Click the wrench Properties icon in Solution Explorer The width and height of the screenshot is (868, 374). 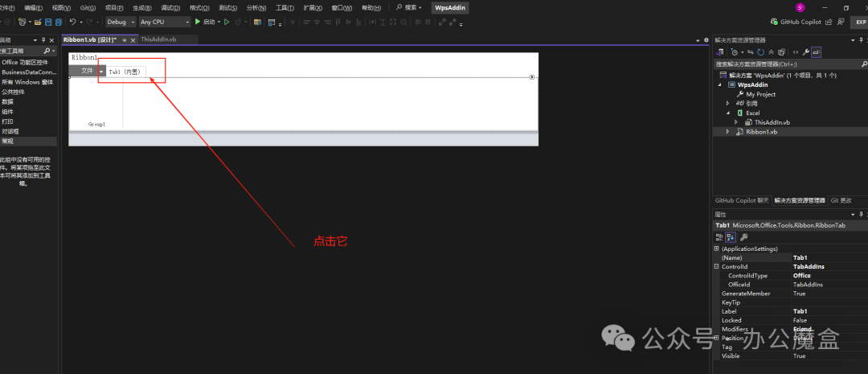(x=806, y=52)
